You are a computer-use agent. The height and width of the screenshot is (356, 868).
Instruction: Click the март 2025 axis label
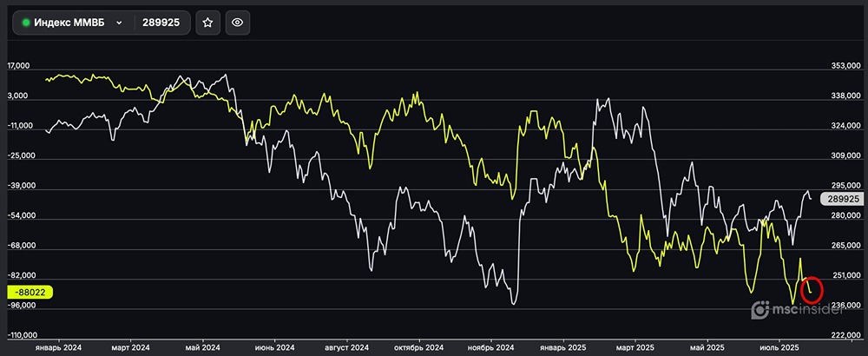(x=635, y=347)
